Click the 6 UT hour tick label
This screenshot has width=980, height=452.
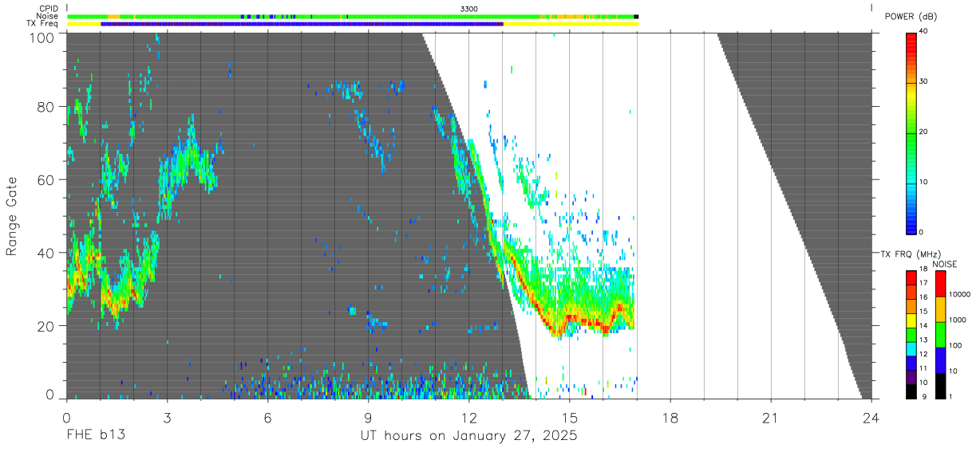[267, 417]
